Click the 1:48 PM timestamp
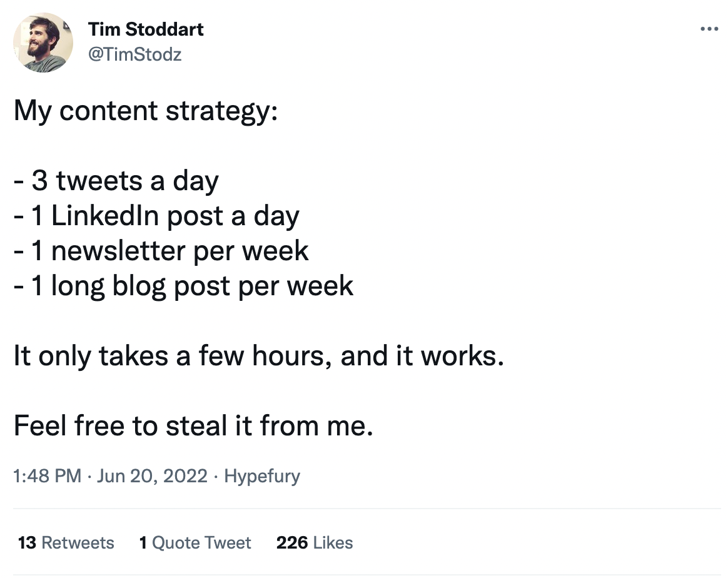 [47, 476]
